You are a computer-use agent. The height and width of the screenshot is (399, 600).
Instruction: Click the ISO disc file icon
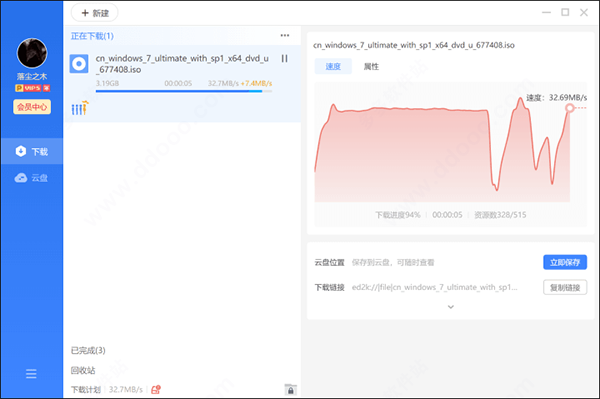click(x=79, y=64)
